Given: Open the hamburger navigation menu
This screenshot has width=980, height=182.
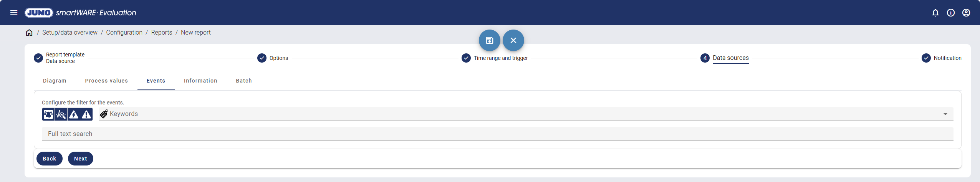Looking at the screenshot, I should tap(14, 12).
